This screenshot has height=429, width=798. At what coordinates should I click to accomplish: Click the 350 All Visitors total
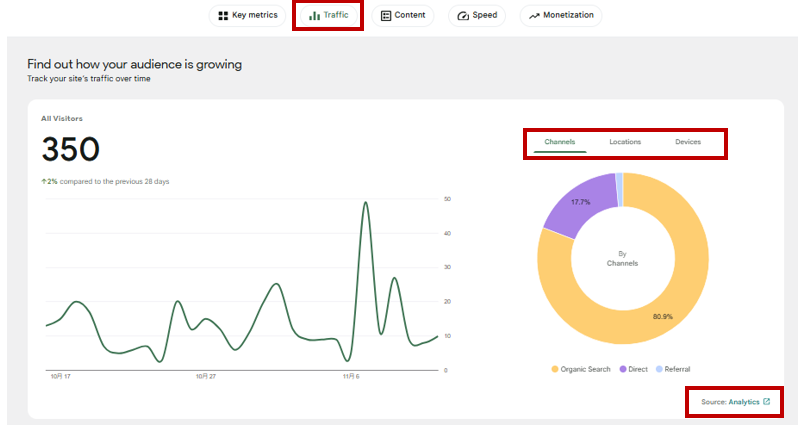pyautogui.click(x=70, y=150)
